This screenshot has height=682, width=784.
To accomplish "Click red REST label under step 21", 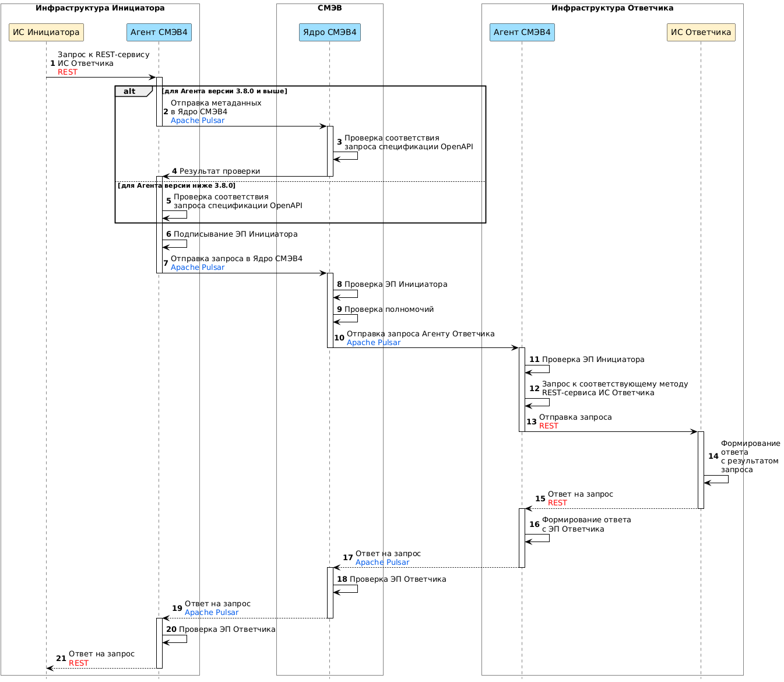I will (x=79, y=663).
